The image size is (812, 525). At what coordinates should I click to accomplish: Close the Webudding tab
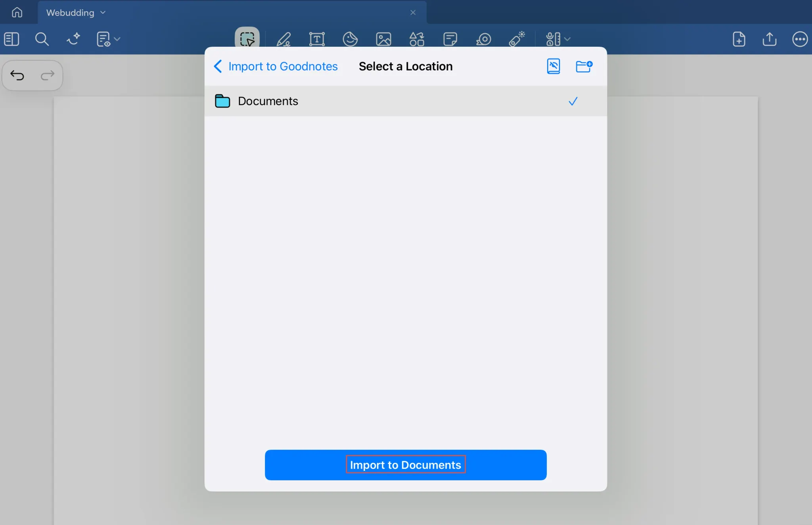coord(413,13)
